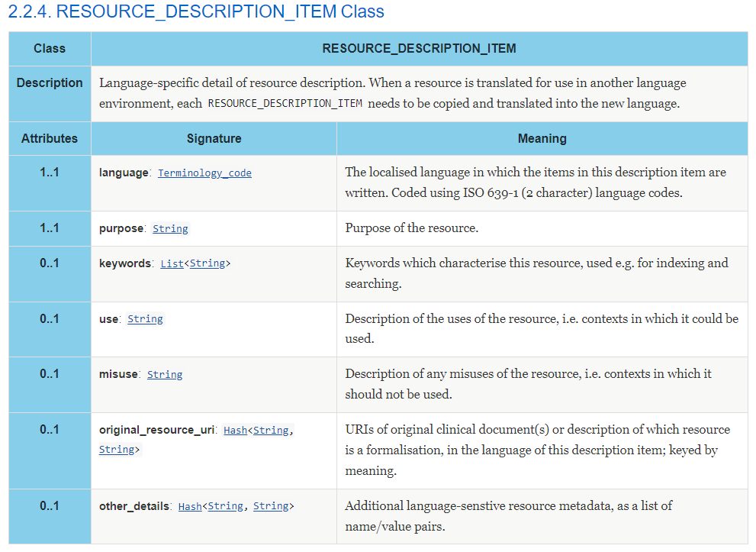The image size is (756, 552).
Task: Open the Hash link for other_details
Action: click(190, 507)
